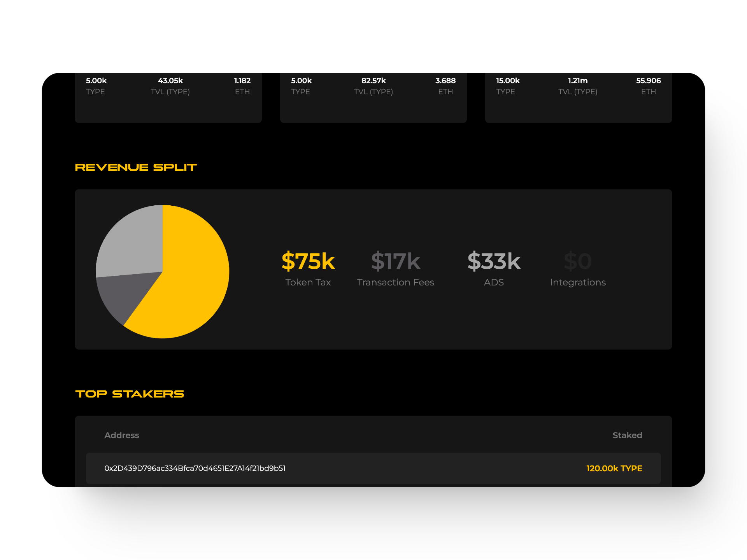Select the $33k ADS figure

point(494,261)
